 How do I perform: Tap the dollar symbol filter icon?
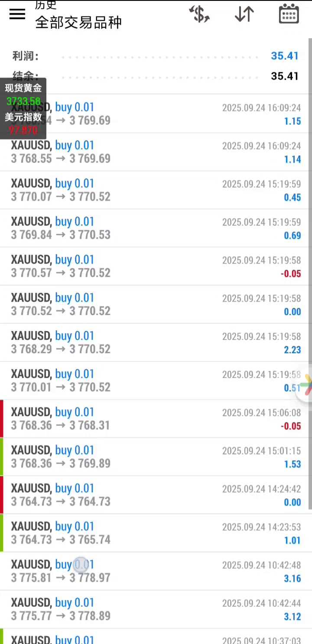click(x=199, y=14)
